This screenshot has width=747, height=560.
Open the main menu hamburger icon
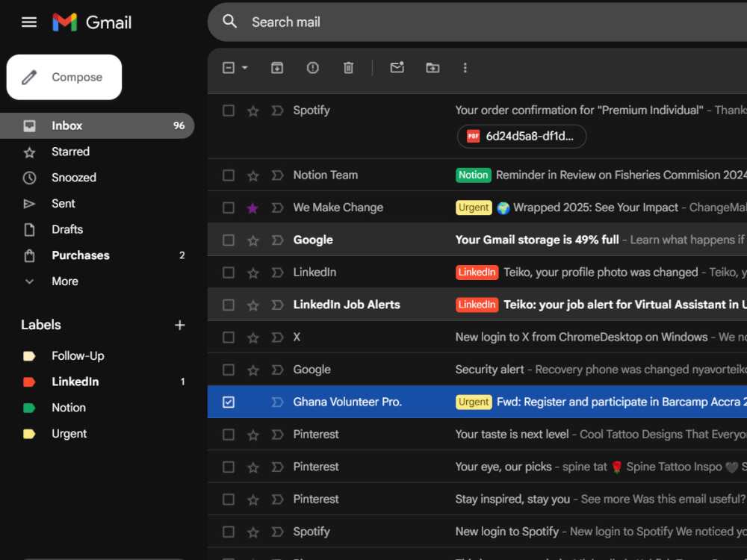(29, 22)
